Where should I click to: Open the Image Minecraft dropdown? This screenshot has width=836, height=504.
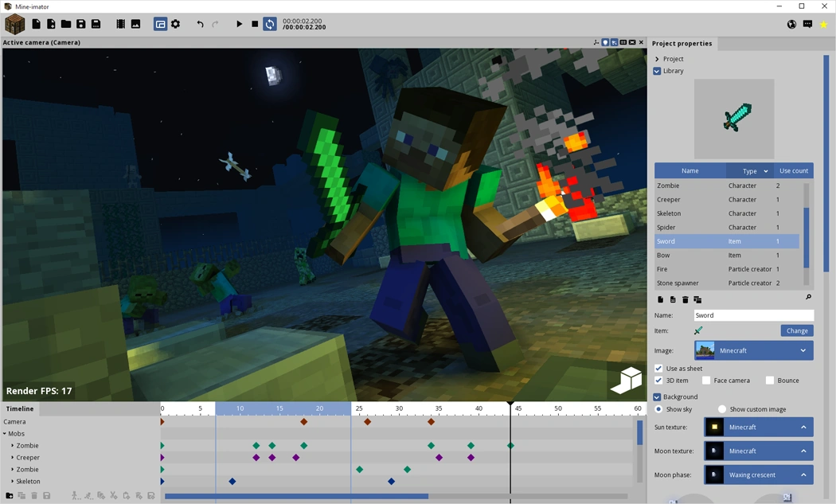coord(753,350)
